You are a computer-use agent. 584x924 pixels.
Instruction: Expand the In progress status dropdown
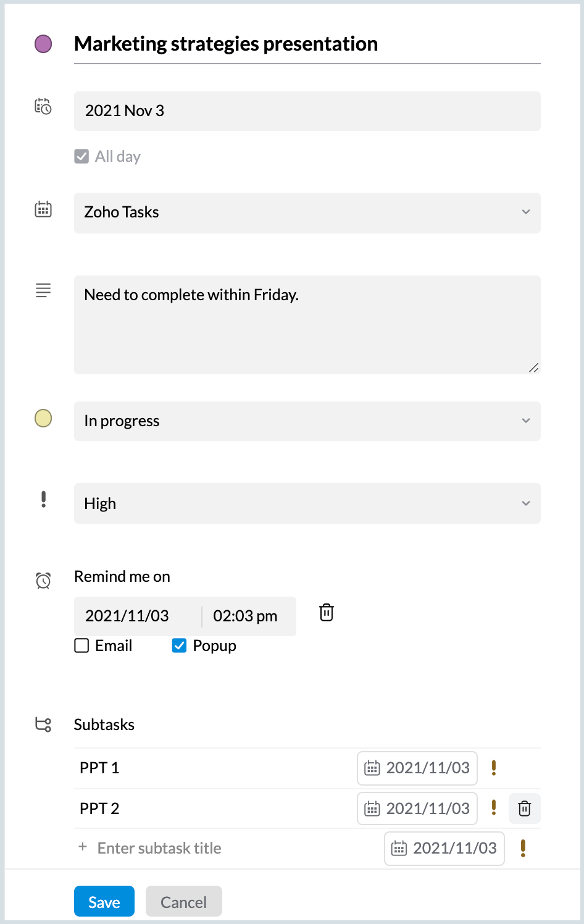[x=307, y=421]
